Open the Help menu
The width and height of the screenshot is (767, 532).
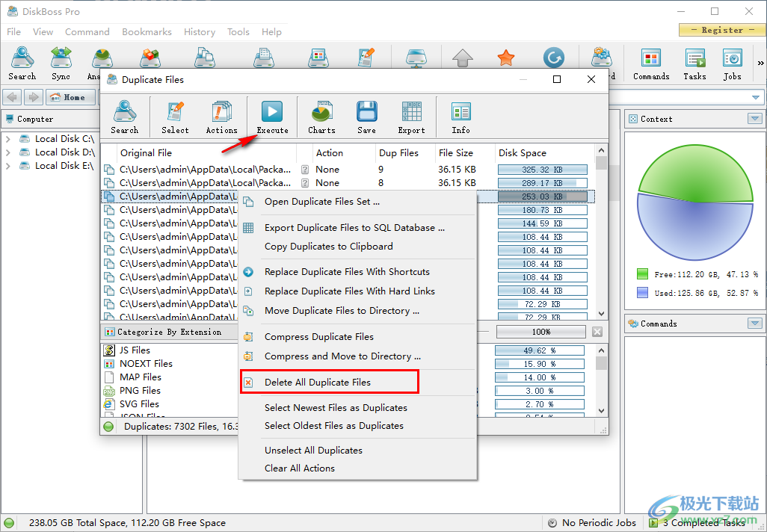tap(271, 32)
